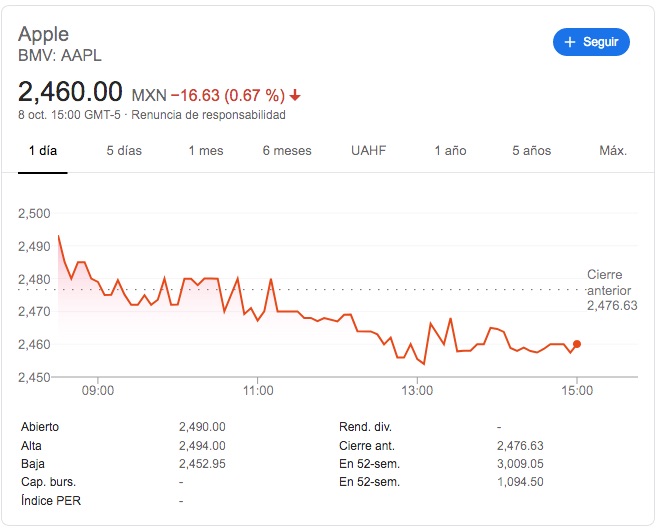The height and width of the screenshot is (530, 671).
Task: Click the plus icon on Seguir
Action: point(571,42)
